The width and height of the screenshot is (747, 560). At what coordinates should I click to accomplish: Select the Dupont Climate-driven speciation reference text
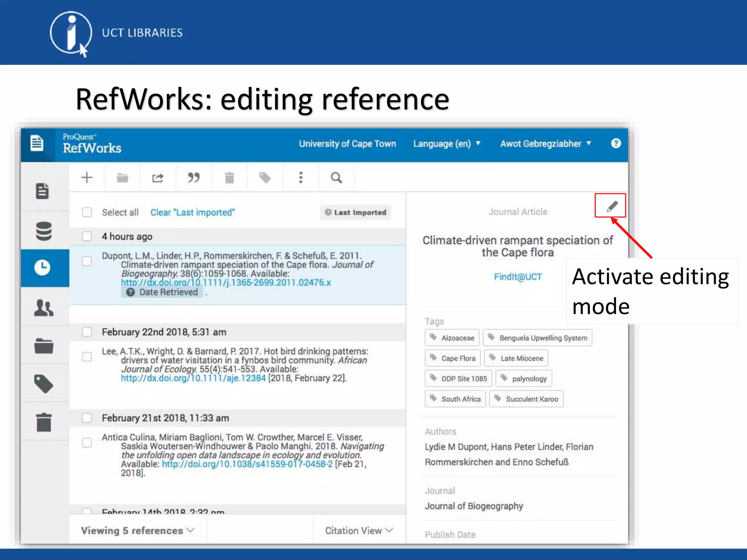(237, 273)
